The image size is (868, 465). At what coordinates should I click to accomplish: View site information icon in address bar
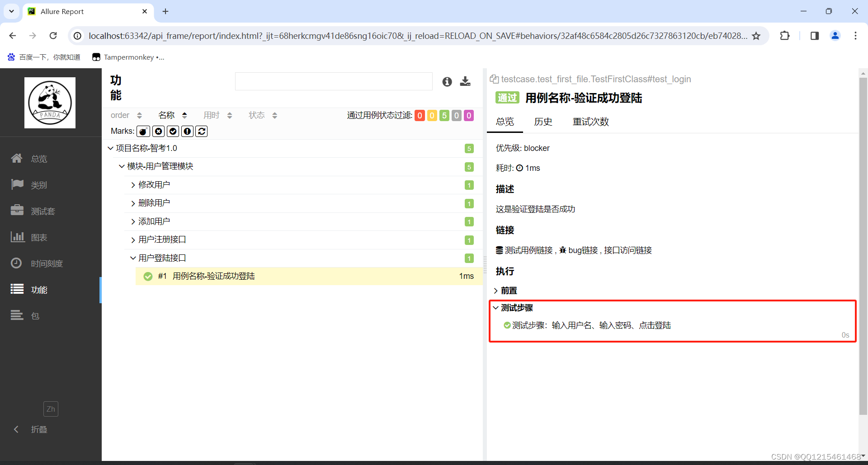point(78,36)
